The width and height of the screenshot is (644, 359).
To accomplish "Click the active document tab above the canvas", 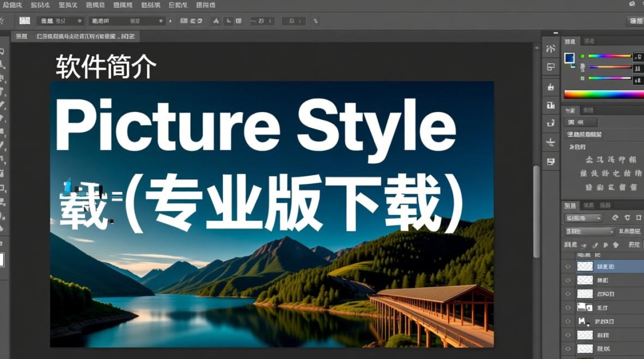I will pyautogui.click(x=77, y=36).
